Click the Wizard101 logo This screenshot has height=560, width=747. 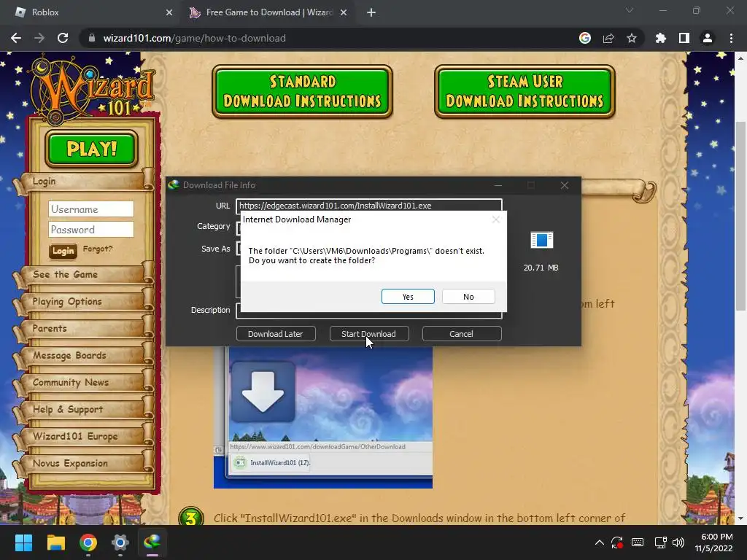point(91,88)
